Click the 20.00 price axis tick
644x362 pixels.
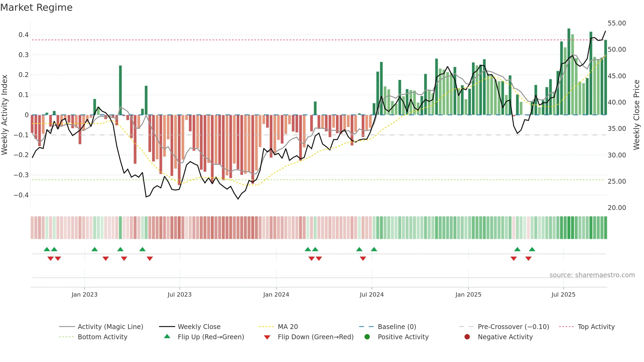(617, 208)
